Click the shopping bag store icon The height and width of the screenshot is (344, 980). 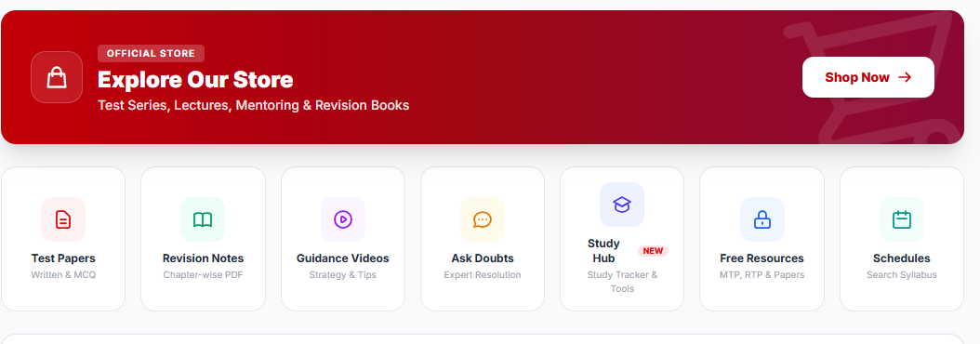point(57,77)
